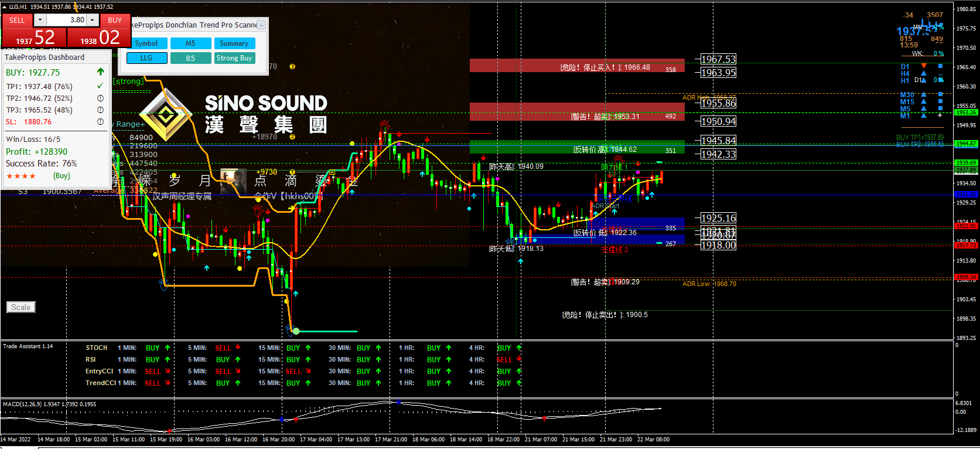Click the blue square beside D1 row
The image size is (980, 449).
coord(941,66)
